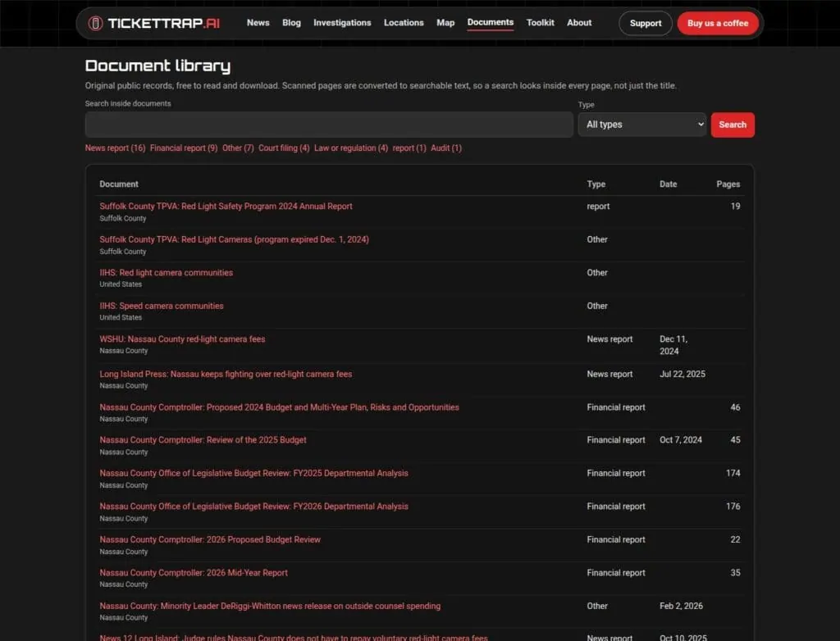The image size is (840, 641).
Task: Open the Toolkit nav item
Action: 540,22
